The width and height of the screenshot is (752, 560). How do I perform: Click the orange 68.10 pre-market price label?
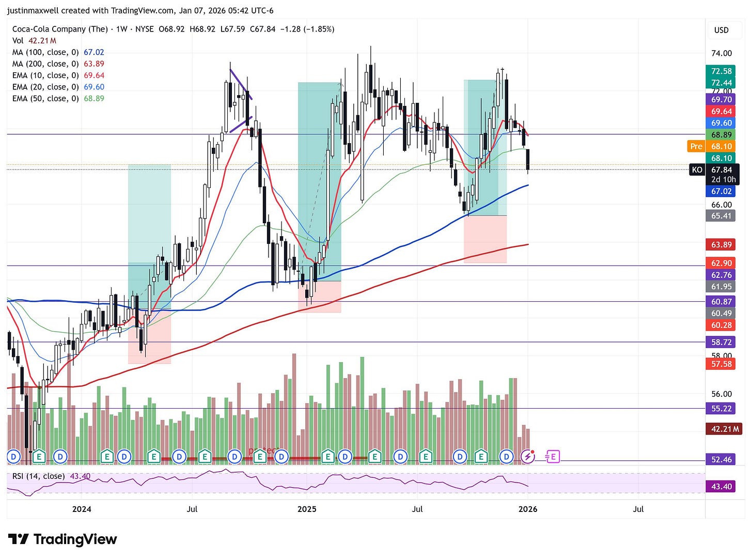pos(722,146)
